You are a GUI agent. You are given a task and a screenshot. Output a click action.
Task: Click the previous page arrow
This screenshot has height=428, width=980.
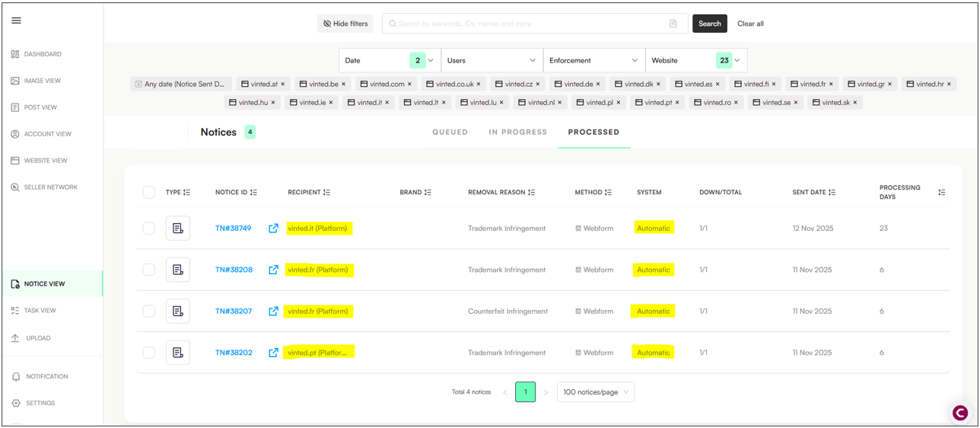(504, 392)
